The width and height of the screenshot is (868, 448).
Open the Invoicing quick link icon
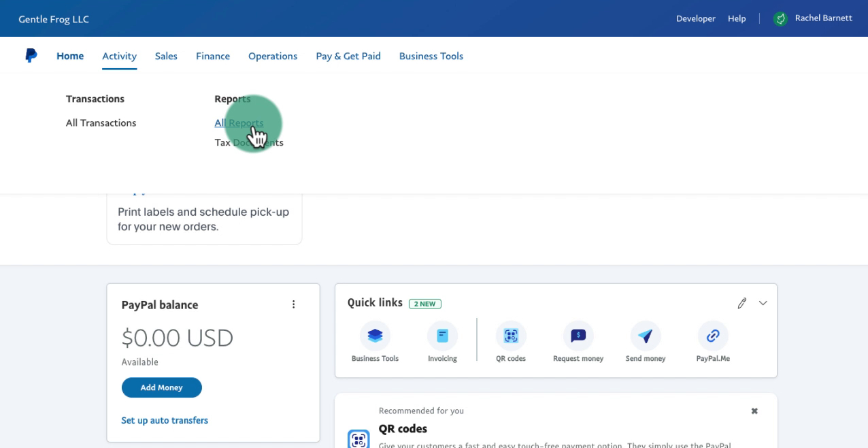(x=442, y=336)
